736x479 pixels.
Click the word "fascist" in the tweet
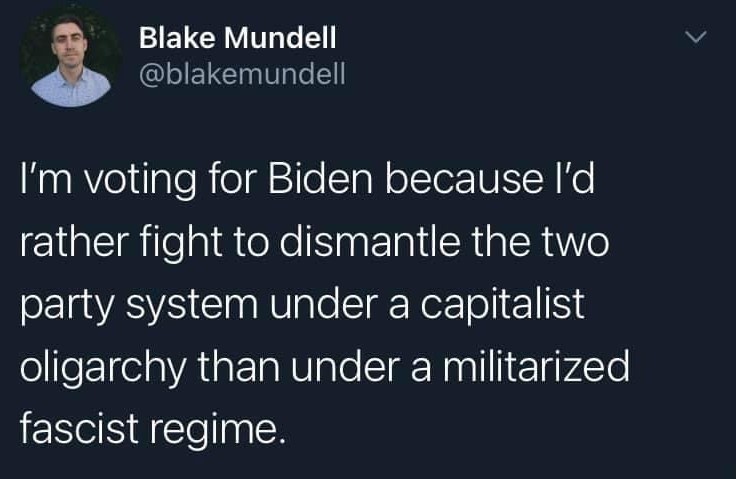tap(79, 428)
